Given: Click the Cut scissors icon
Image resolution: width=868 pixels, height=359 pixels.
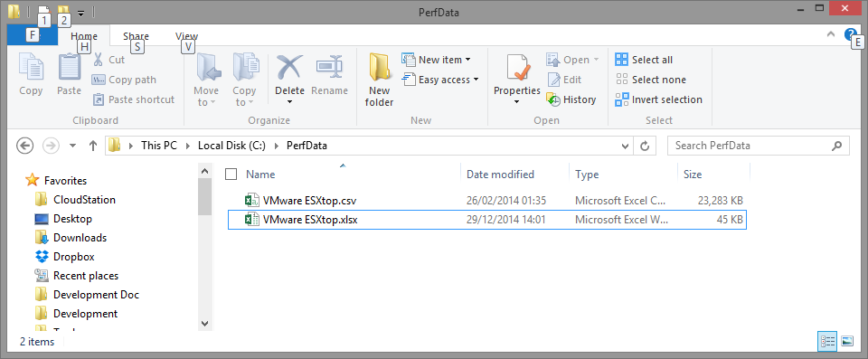Looking at the screenshot, I should (98, 60).
